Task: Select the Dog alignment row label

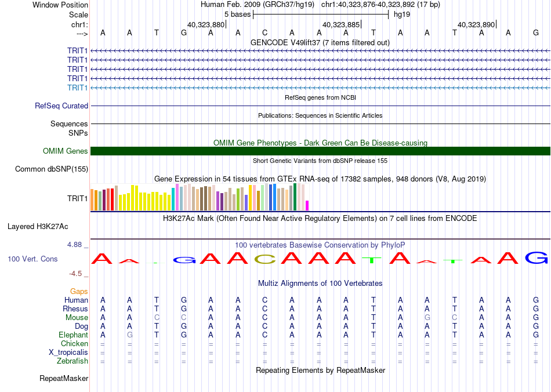Action: (81, 326)
